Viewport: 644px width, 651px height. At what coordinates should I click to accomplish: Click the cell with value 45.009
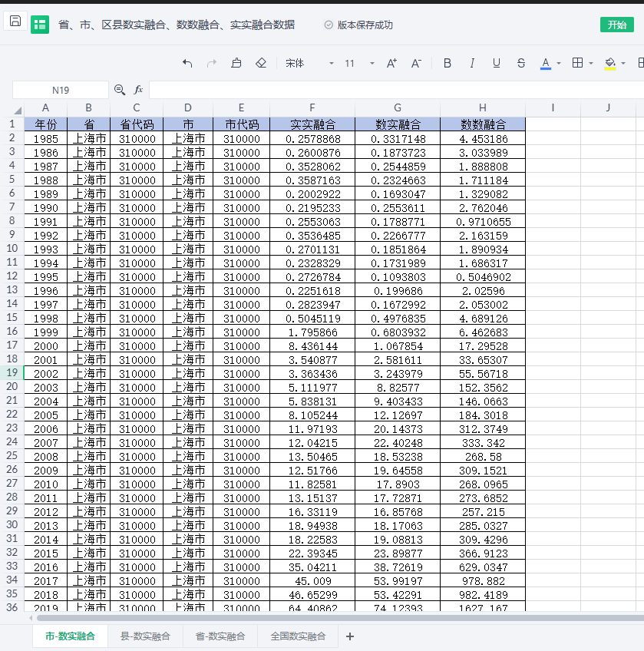(x=312, y=581)
